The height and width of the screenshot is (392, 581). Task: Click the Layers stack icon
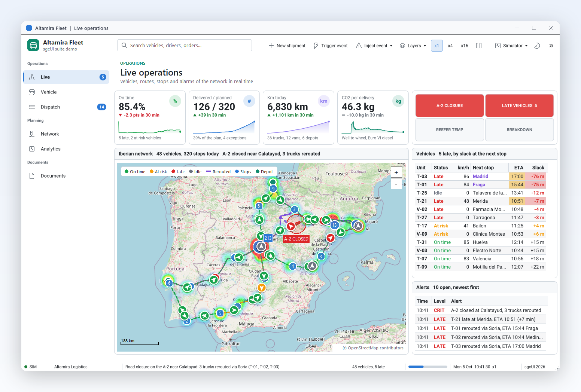point(402,46)
